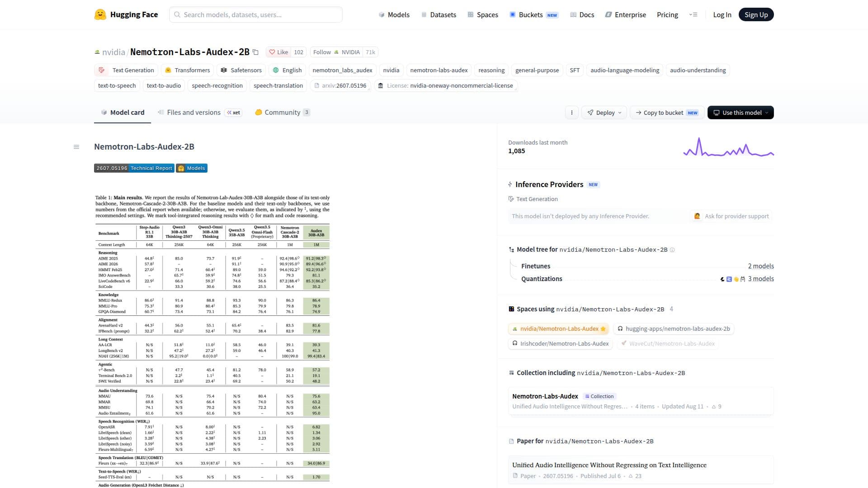Open Models in top navigation

coord(394,14)
